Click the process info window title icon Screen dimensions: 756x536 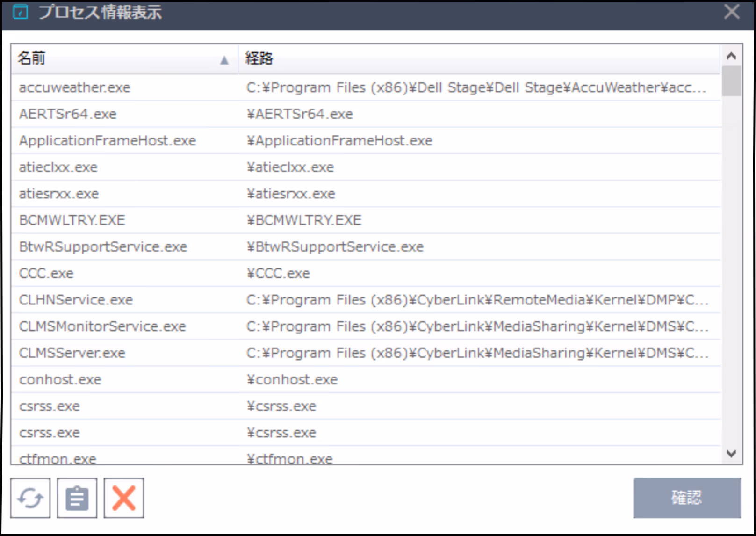[x=20, y=12]
